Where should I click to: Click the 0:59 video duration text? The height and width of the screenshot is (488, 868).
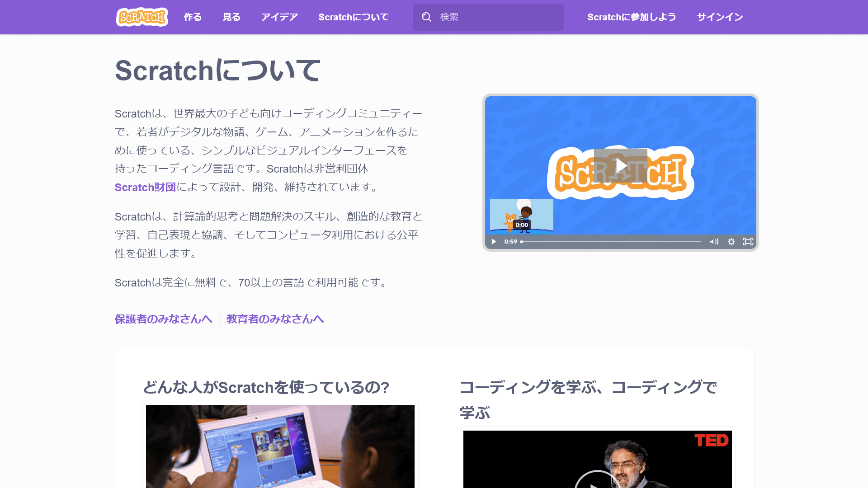pos(511,242)
